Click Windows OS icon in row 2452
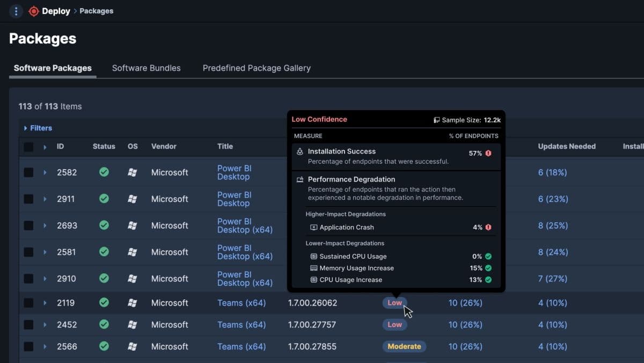The image size is (644, 363). point(132,325)
